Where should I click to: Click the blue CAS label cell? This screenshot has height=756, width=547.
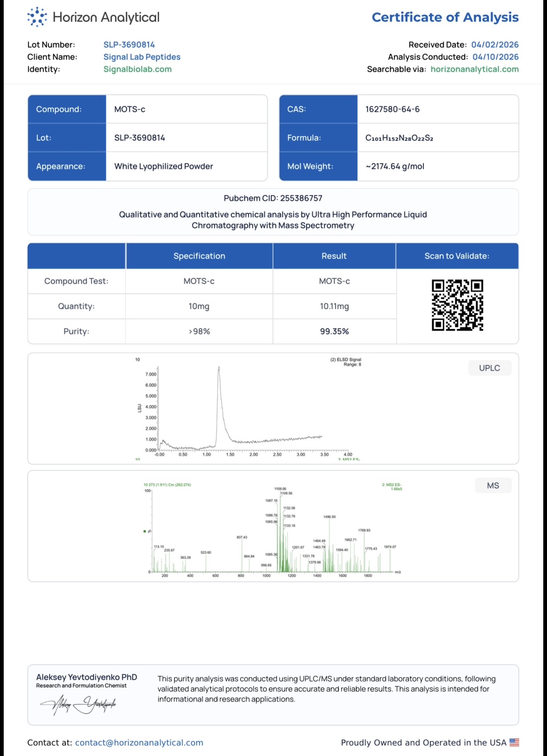click(x=318, y=109)
